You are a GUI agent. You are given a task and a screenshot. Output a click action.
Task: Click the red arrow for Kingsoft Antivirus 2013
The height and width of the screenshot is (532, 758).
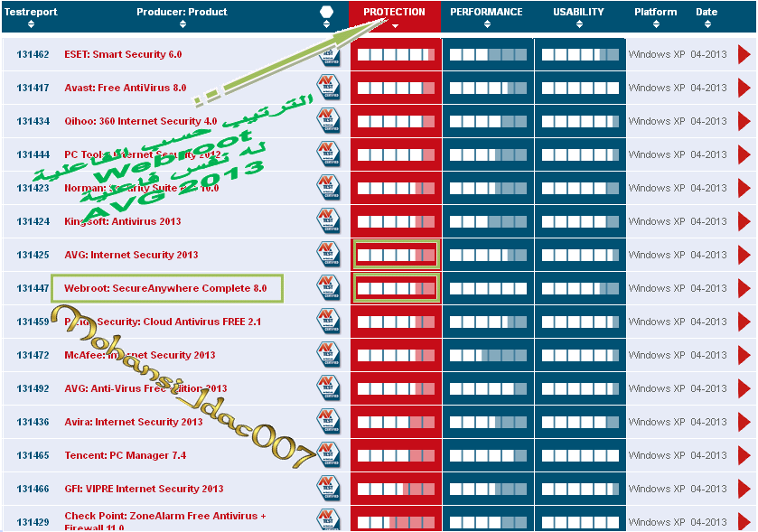pyautogui.click(x=744, y=221)
